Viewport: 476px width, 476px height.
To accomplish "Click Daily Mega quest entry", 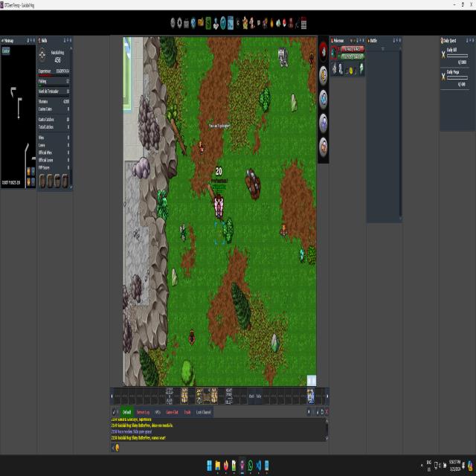I will [x=454, y=79].
